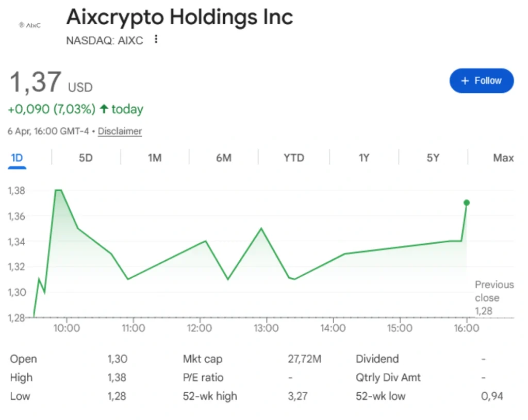The image size is (528, 420).
Task: Click the 13:00 time axis label
Action: 266,328
